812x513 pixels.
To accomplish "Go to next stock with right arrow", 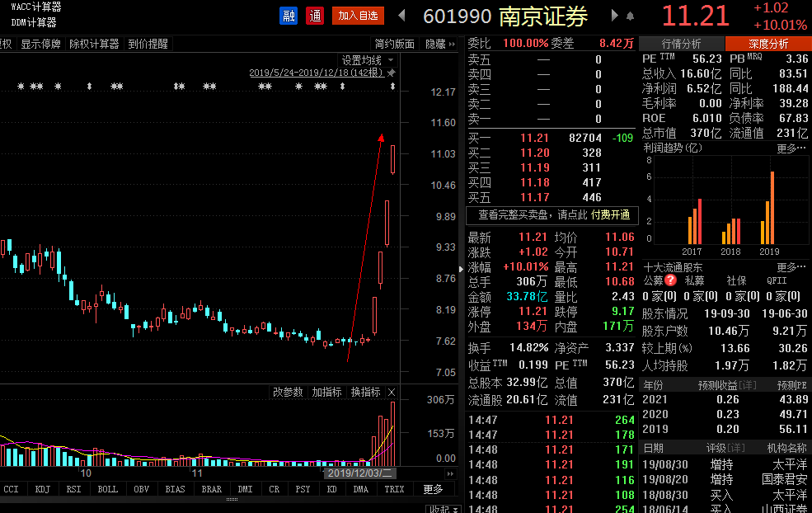I will [615, 16].
